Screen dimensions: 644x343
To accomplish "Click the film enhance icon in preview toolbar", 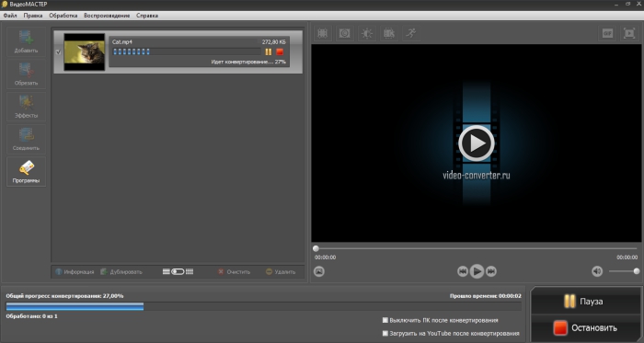I will (389, 33).
